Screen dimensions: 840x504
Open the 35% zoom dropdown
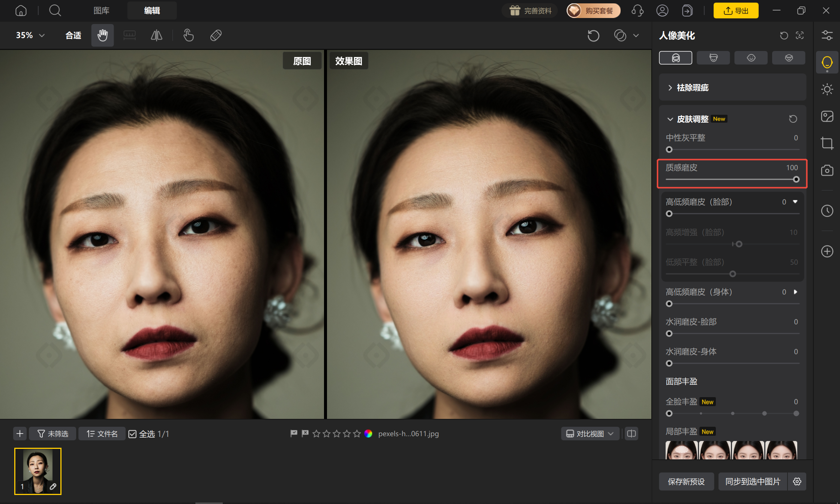[30, 35]
